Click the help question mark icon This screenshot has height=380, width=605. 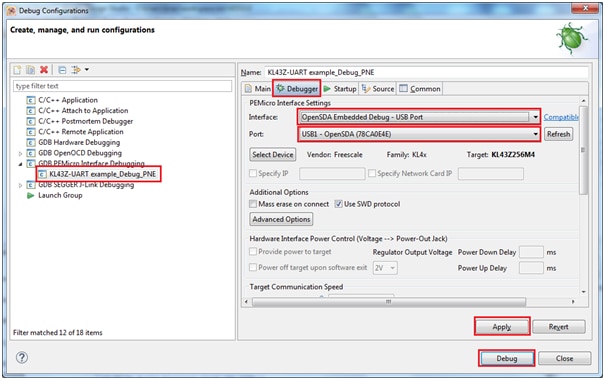click(22, 358)
